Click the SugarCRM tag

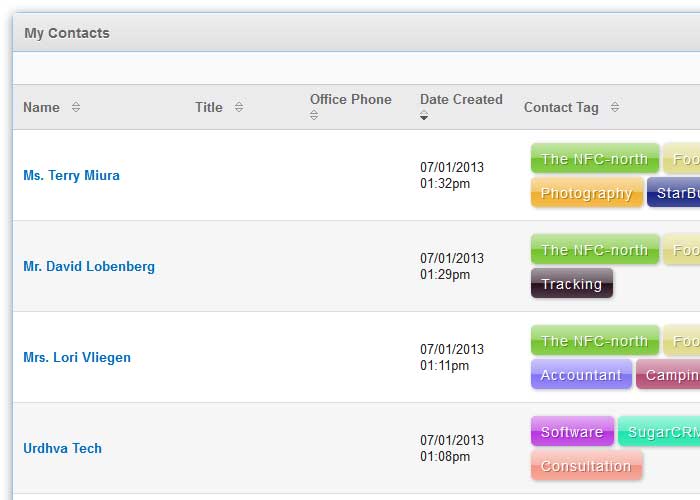point(659,432)
